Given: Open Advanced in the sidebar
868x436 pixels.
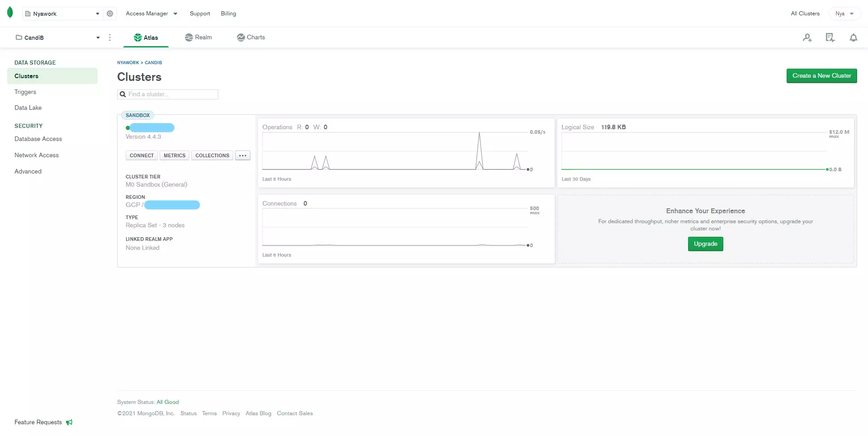Looking at the screenshot, I should click(28, 172).
